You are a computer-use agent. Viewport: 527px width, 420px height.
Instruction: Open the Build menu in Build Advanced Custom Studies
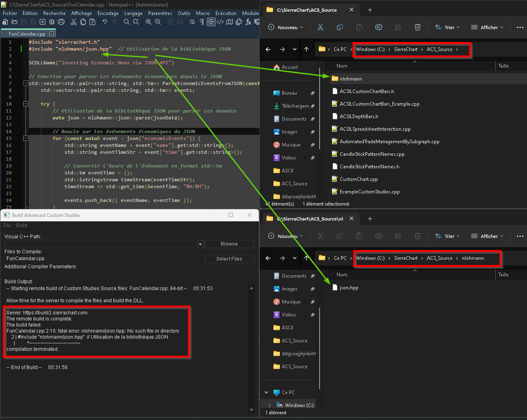tap(21, 225)
